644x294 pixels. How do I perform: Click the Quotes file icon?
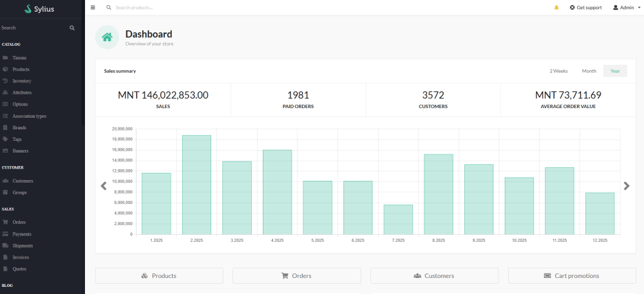[5, 269]
